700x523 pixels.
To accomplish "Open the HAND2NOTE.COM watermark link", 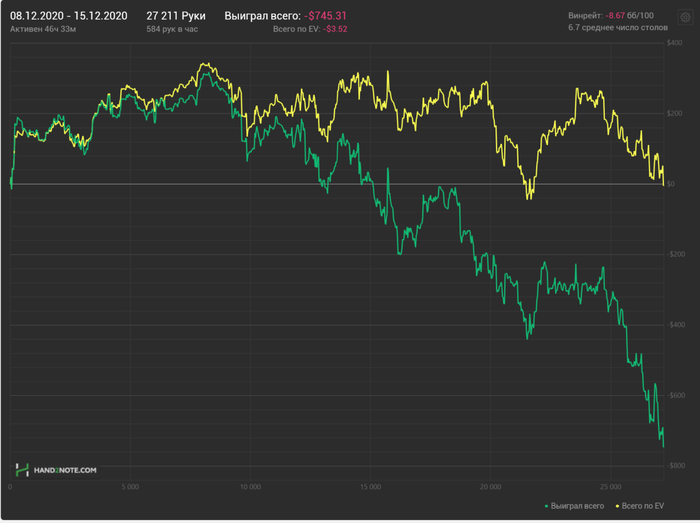I will [66, 469].
